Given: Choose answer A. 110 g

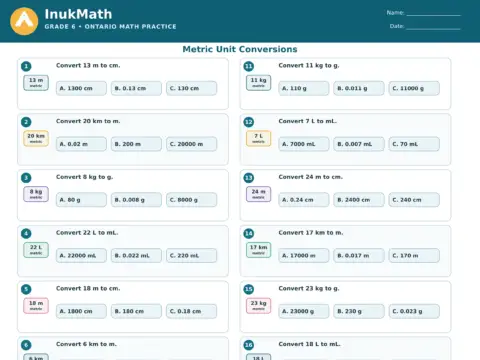Looking at the screenshot, I should pos(304,88).
